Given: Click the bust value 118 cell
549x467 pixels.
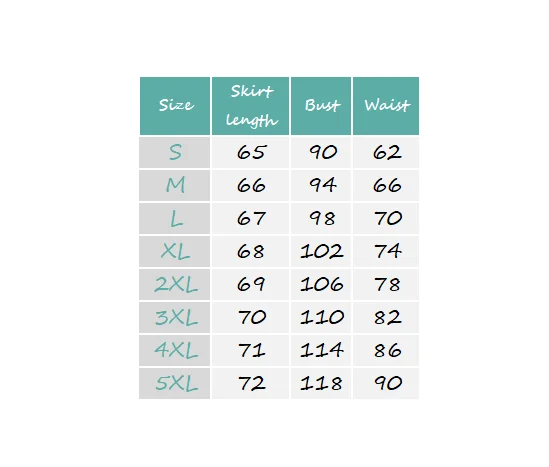Looking at the screenshot, I should (x=321, y=383).
